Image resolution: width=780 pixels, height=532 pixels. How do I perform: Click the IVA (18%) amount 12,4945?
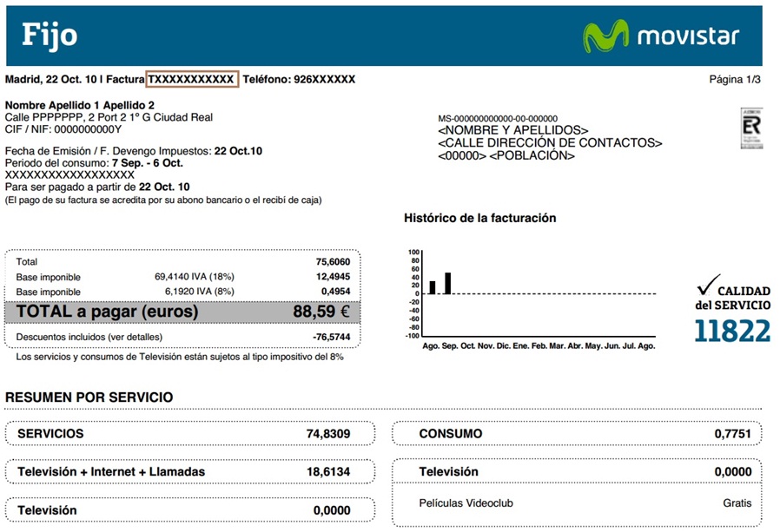pos(333,277)
